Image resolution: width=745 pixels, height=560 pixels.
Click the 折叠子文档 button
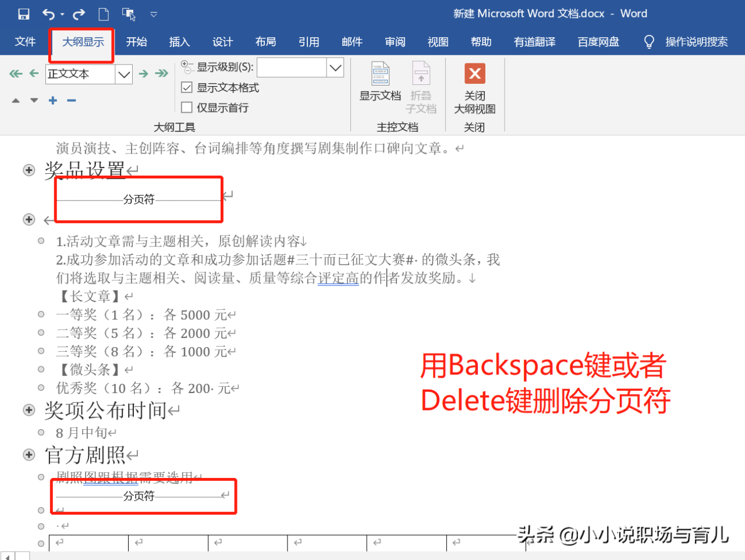(421, 87)
